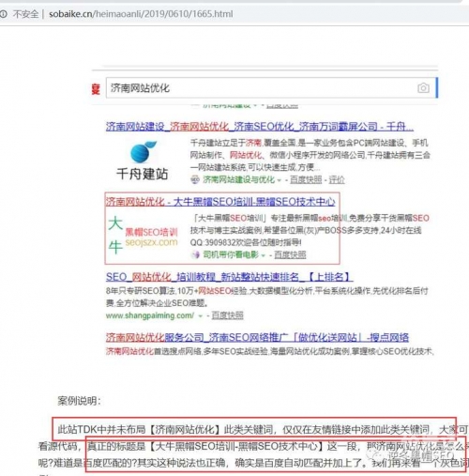Open 百度快照 for the 千舟建站 result
Screen dimensions: 469x476
[x=306, y=179]
